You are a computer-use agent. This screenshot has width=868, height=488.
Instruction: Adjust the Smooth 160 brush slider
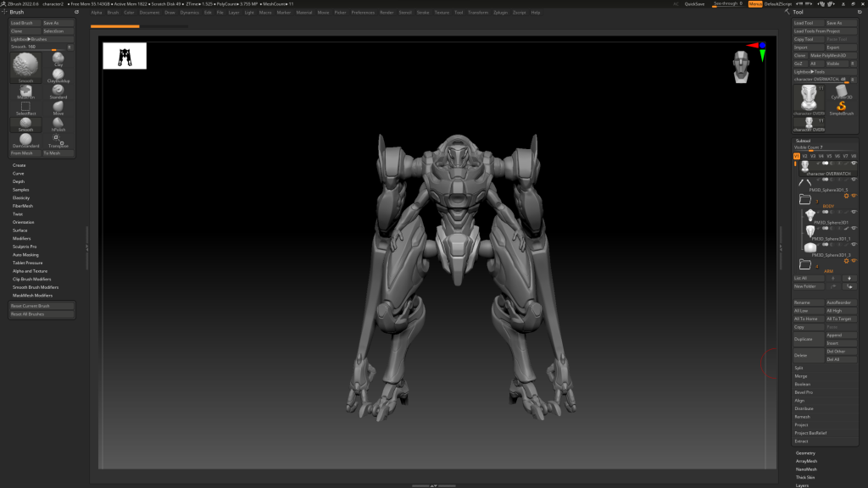pos(38,47)
